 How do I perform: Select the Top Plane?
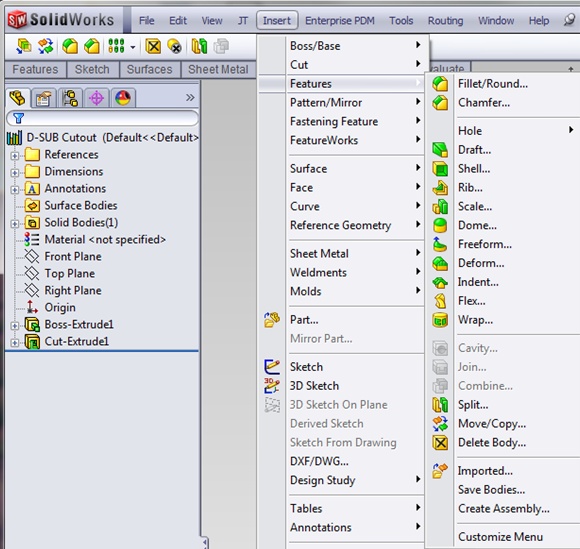[x=70, y=274]
